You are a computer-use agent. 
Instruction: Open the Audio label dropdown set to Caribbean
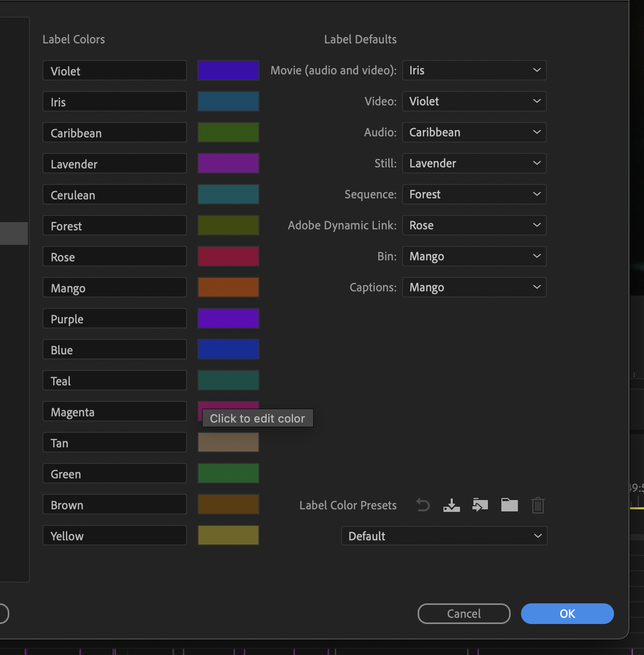click(474, 132)
